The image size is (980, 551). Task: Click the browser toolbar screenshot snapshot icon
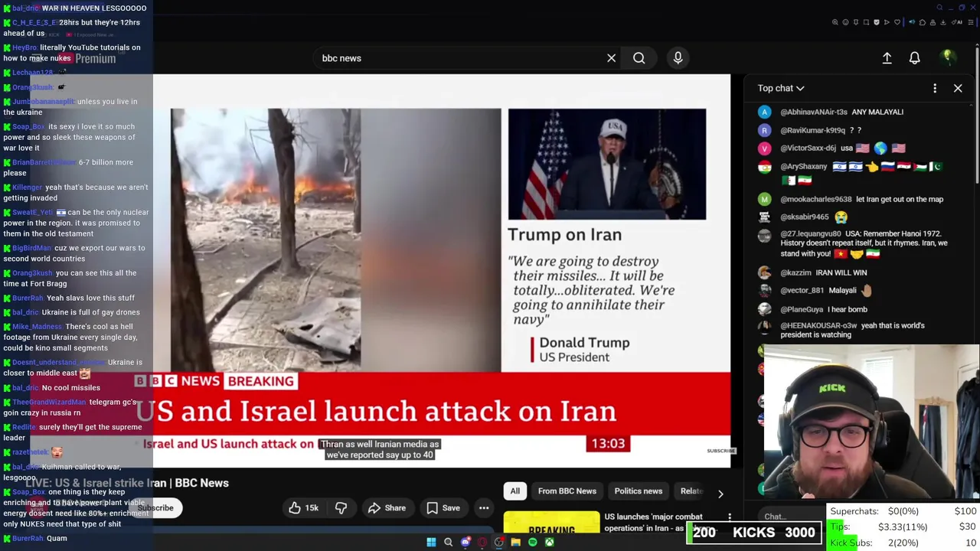point(866,22)
